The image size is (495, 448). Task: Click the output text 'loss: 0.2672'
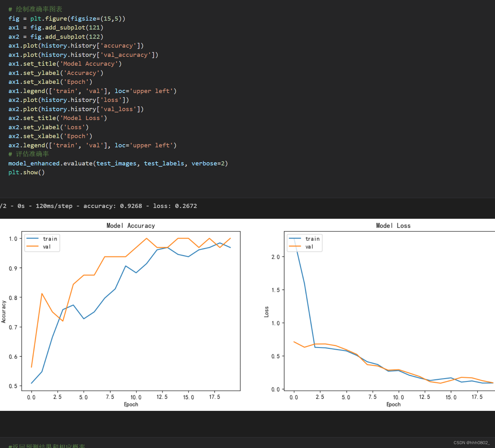[175, 206]
